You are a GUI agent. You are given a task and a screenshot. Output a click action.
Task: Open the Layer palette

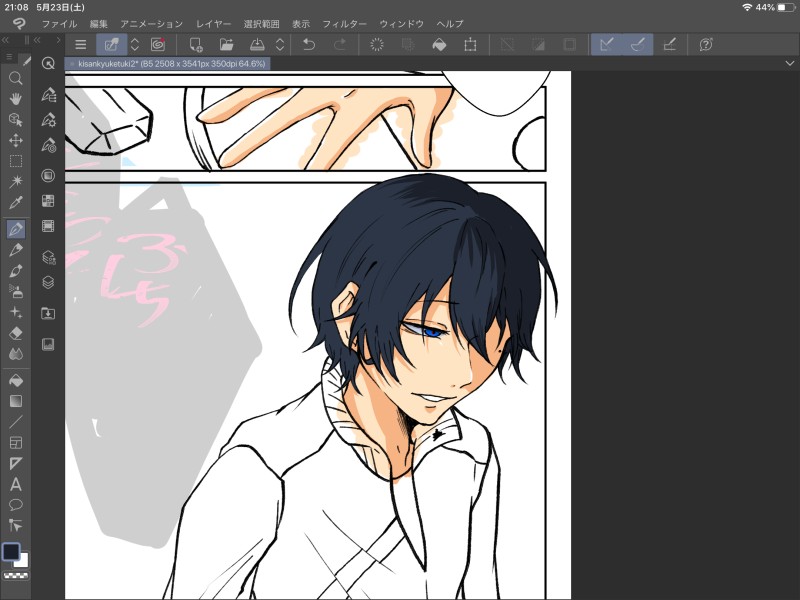(48, 283)
